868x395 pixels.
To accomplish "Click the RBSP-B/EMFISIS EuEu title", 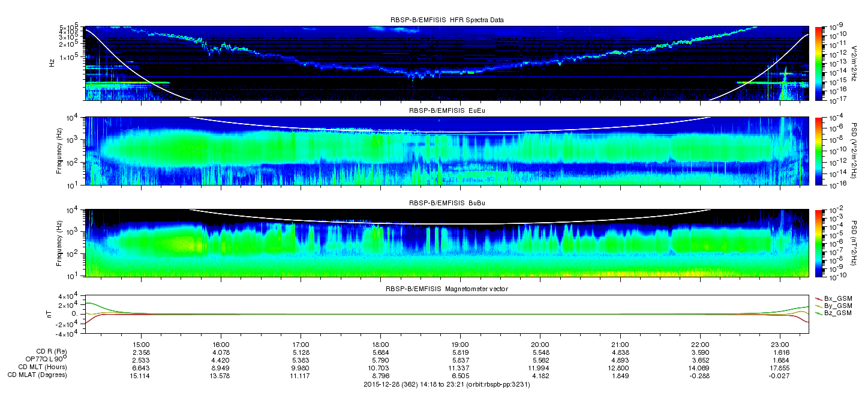I will tap(446, 111).
